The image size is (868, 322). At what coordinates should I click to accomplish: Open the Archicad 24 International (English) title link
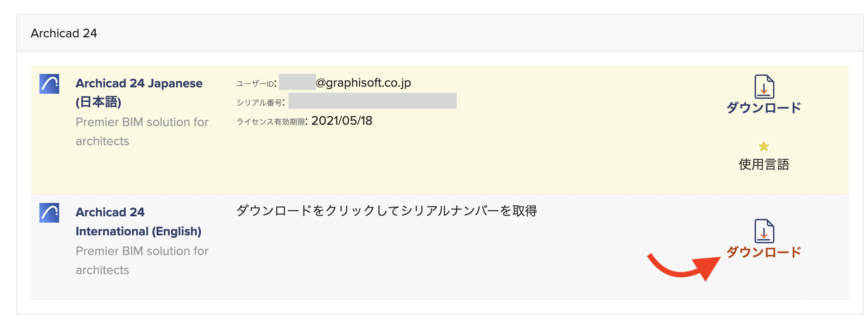(138, 222)
